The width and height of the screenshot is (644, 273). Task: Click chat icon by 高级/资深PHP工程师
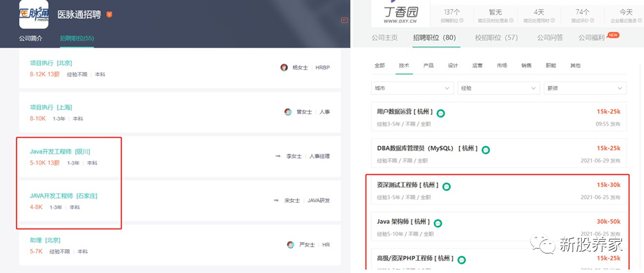[462, 260]
